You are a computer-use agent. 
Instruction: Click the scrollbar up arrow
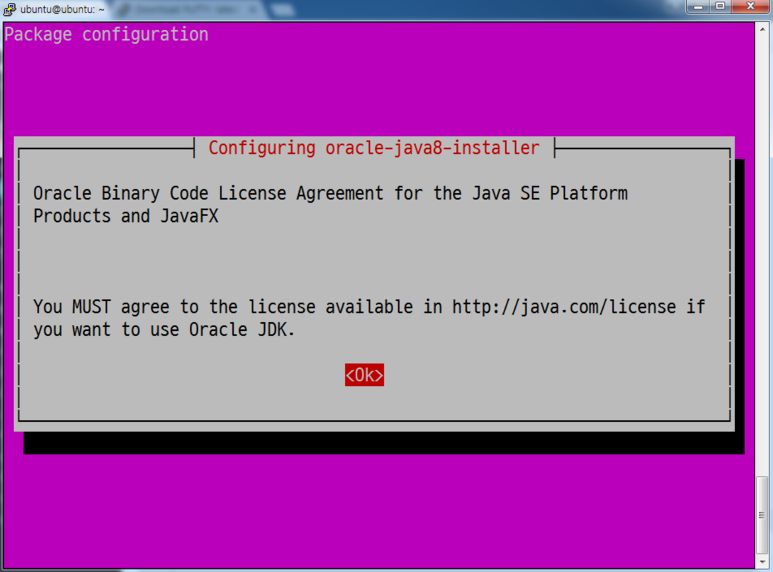coord(763,28)
